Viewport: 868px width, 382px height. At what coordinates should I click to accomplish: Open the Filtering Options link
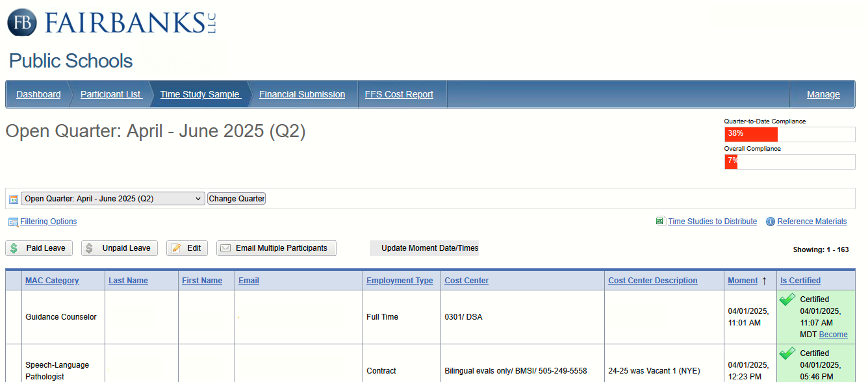[x=48, y=222]
